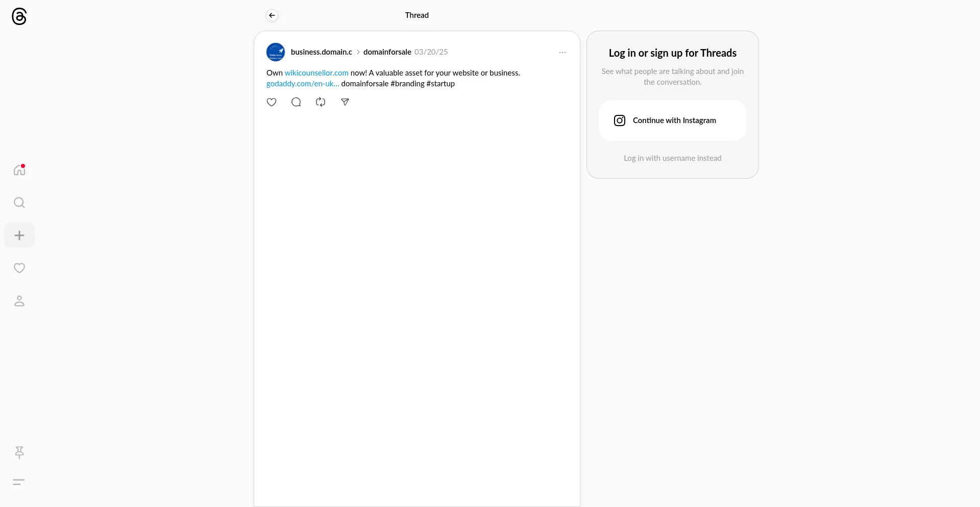Repost the thread using repost icon
Image resolution: width=980 pixels, height=507 pixels.
coord(321,102)
